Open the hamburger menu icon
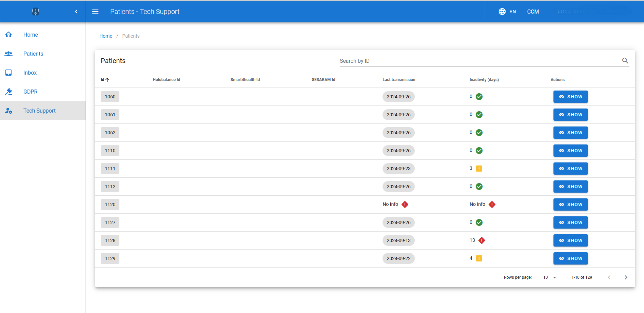This screenshot has width=644, height=313. 95,12
